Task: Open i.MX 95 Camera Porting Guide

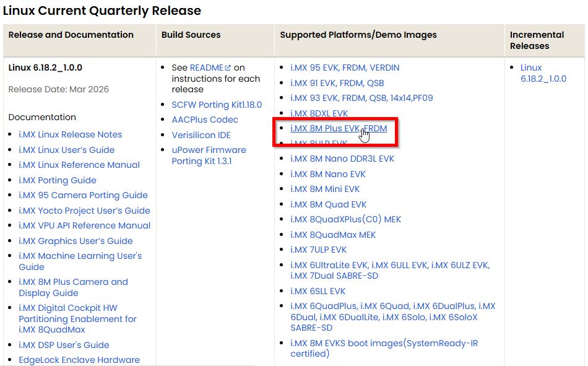Action: coord(83,195)
